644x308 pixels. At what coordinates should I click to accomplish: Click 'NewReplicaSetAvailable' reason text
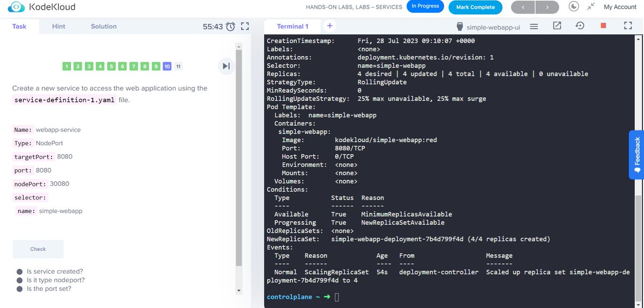(403, 223)
